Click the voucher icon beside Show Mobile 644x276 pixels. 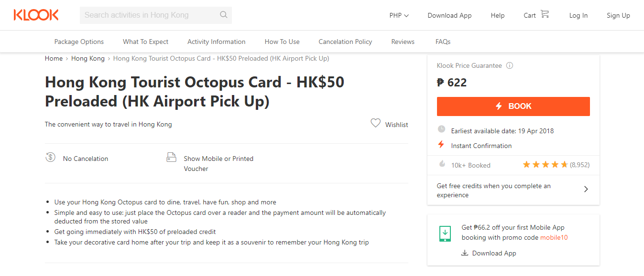[x=171, y=158]
